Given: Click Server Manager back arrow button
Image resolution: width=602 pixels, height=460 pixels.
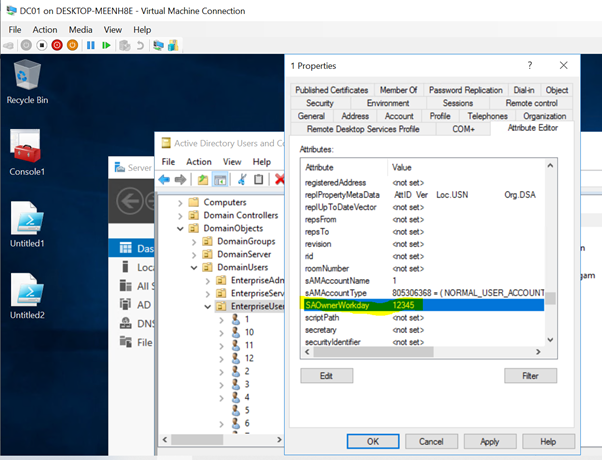Looking at the screenshot, I should 130,201.
